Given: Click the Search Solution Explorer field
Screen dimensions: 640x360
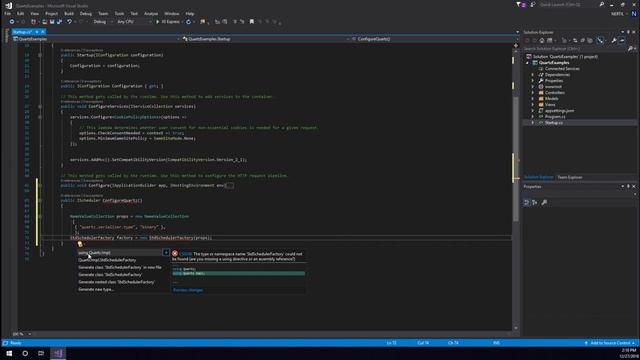Looking at the screenshot, I should point(575,49).
